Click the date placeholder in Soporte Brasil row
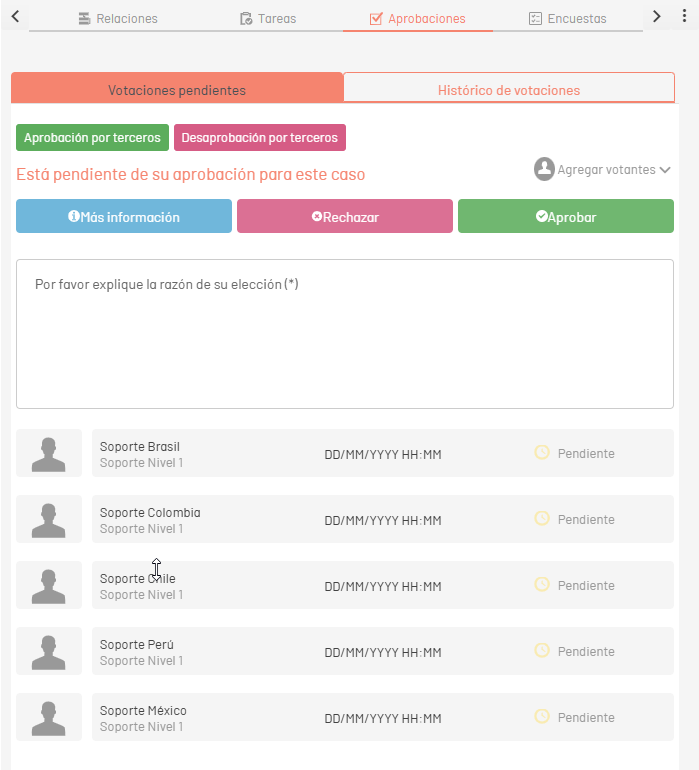Viewport: 699px width, 770px height. (x=383, y=454)
